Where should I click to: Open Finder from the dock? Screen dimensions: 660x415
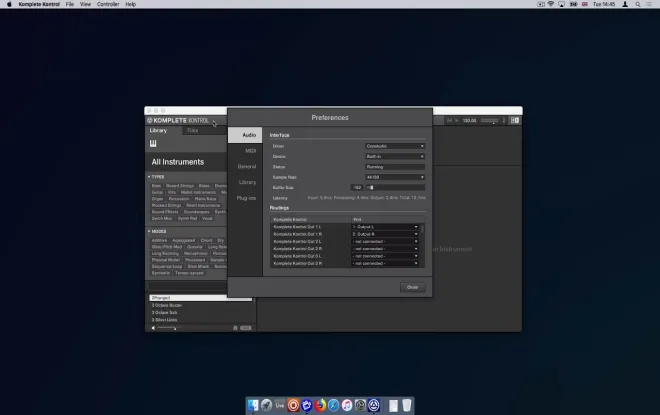point(253,405)
